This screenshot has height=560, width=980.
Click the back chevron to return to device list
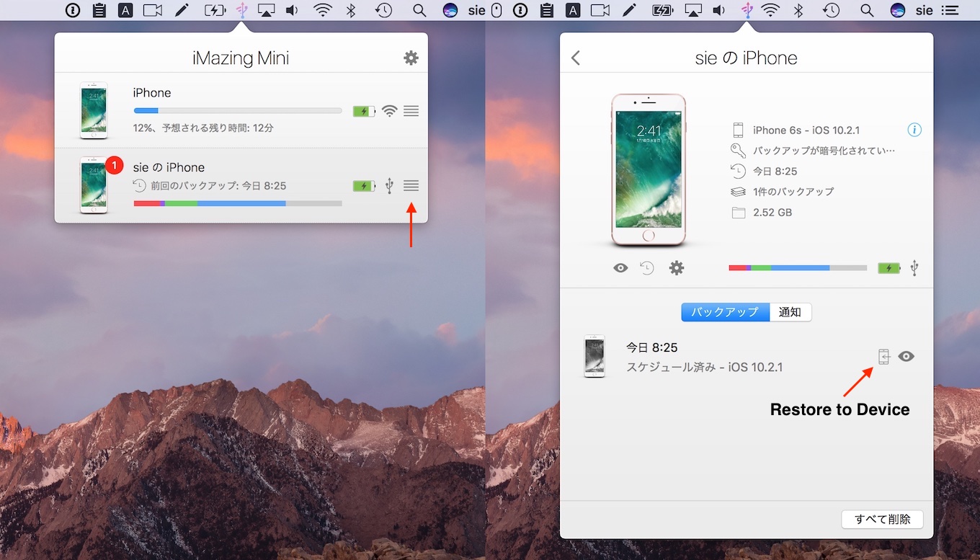coord(575,58)
